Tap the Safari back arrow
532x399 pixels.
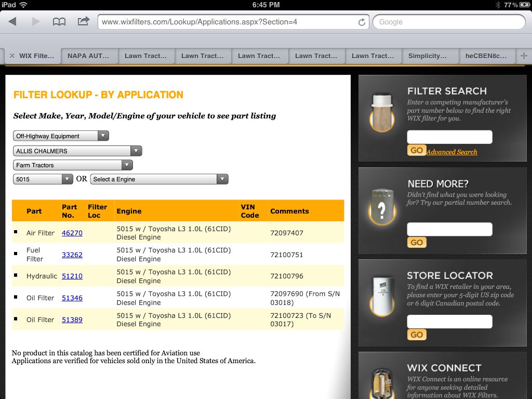12,22
